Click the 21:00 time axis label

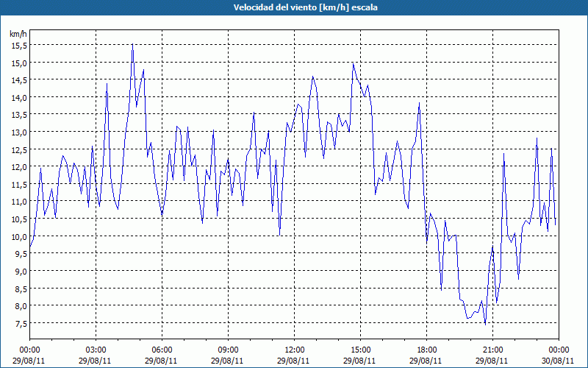492,350
